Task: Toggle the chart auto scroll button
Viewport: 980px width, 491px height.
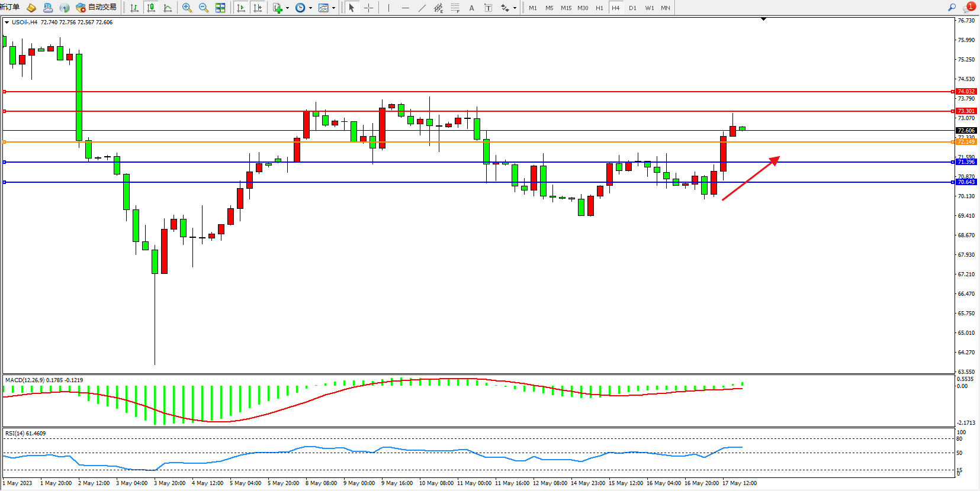Action: 240,8
